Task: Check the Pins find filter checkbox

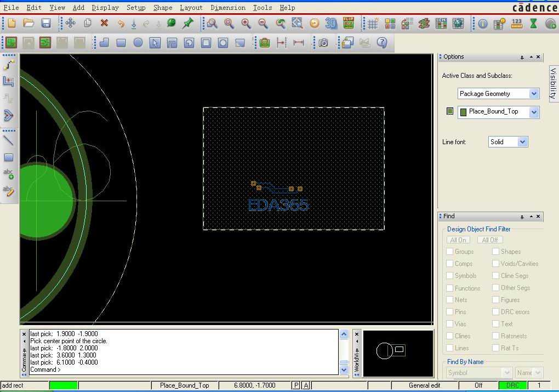Action: pos(450,312)
